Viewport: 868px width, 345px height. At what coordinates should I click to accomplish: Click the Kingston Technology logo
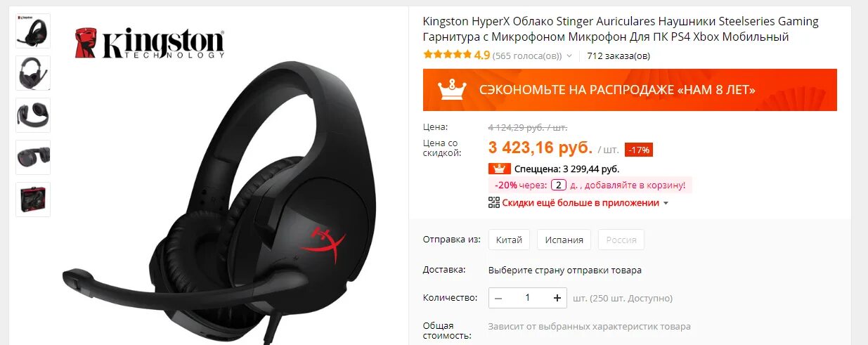(149, 44)
